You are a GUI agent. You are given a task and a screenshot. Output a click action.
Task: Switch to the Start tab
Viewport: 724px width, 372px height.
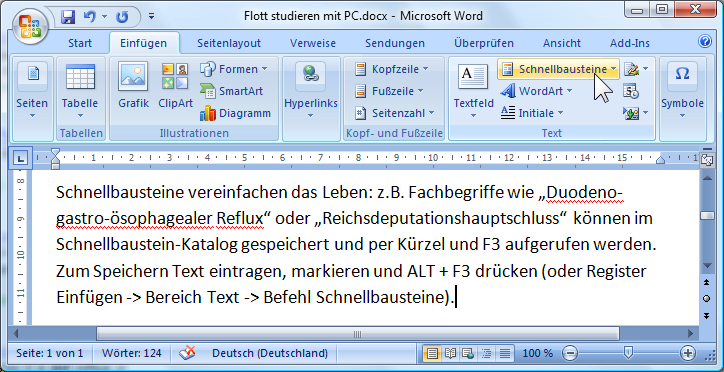click(x=80, y=43)
